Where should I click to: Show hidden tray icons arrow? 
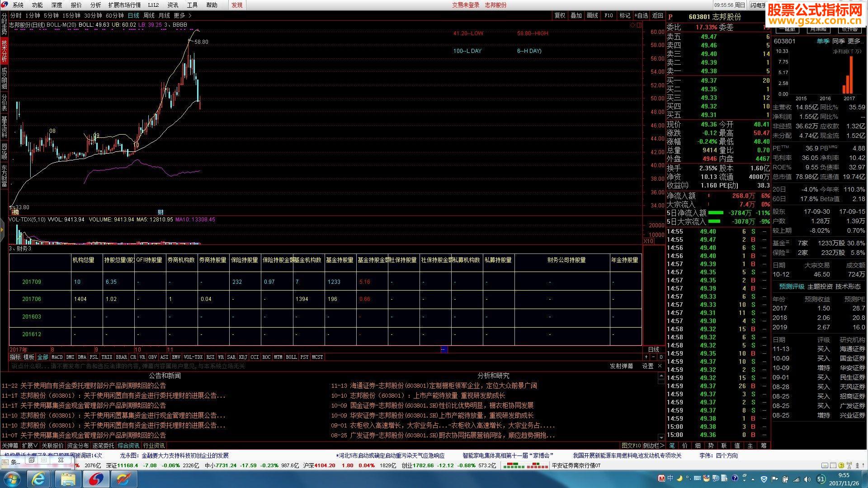click(753, 479)
